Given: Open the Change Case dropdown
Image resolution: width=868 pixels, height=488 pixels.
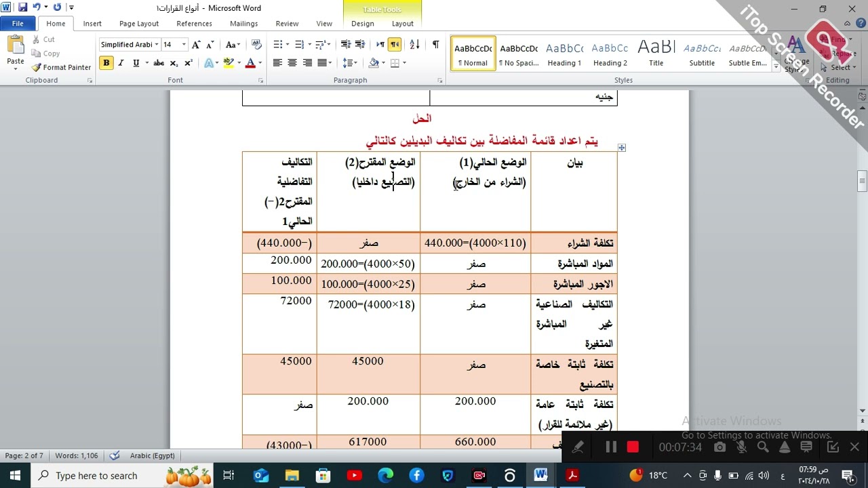Looking at the screenshot, I should coord(233,45).
